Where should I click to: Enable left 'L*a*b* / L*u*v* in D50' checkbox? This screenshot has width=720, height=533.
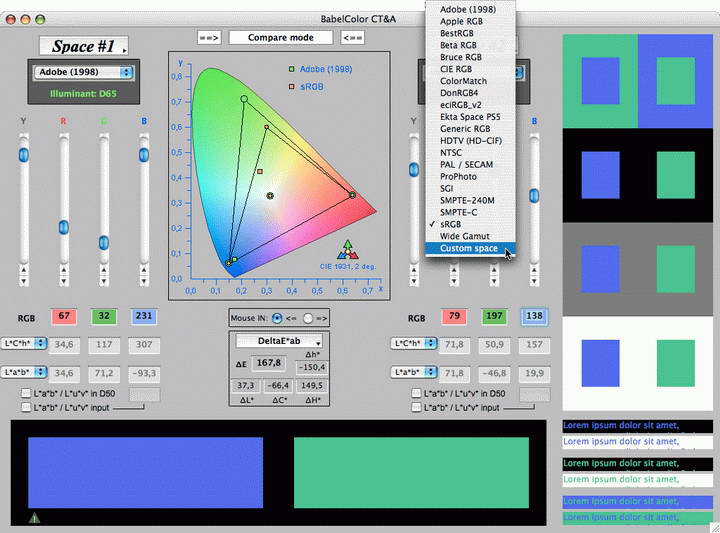pos(26,394)
